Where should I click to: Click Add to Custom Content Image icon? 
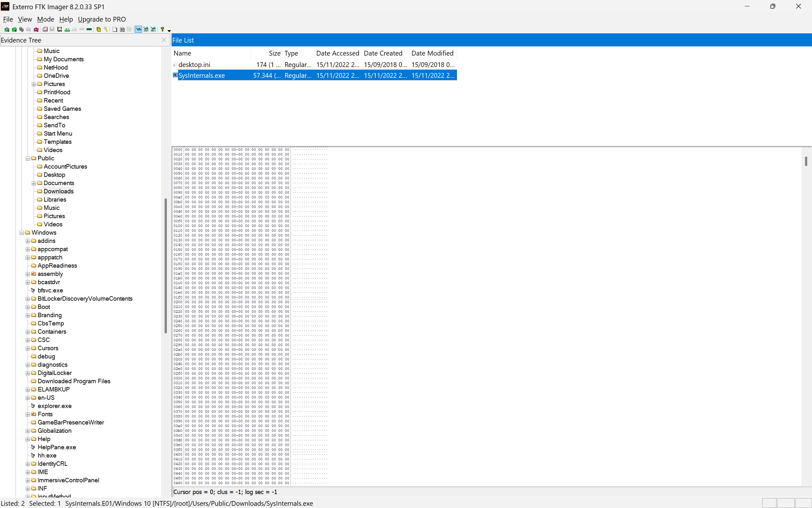point(67,30)
